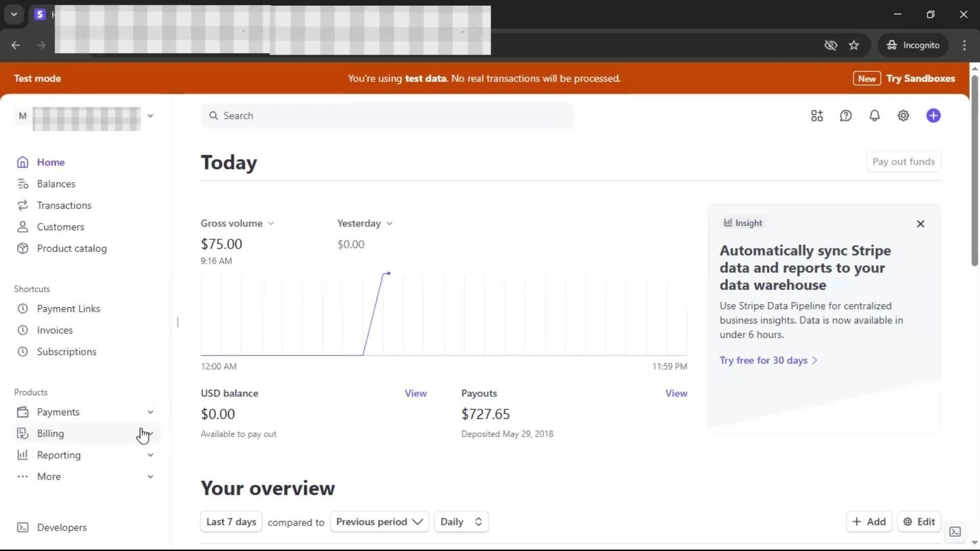Expand the Payments section in sidebar

(150, 412)
